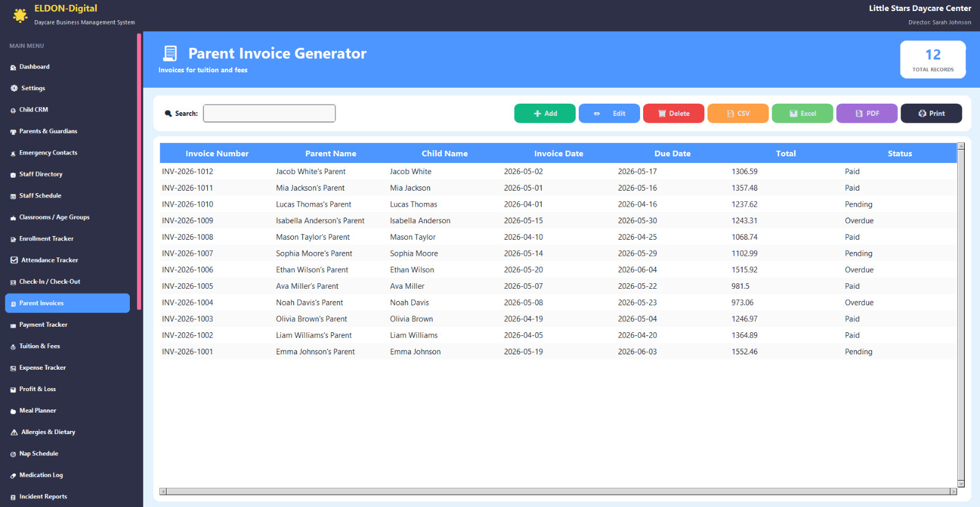This screenshot has height=507, width=980.
Task: Click the Meal Planner icon
Action: click(x=13, y=411)
